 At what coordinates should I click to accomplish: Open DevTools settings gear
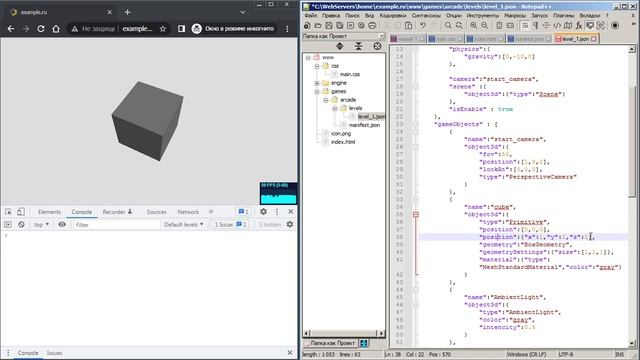(263, 212)
